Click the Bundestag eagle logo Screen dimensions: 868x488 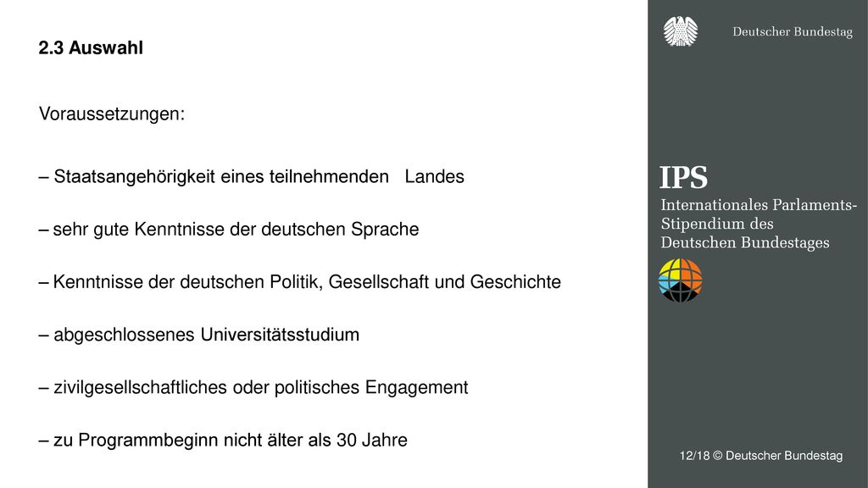(681, 31)
